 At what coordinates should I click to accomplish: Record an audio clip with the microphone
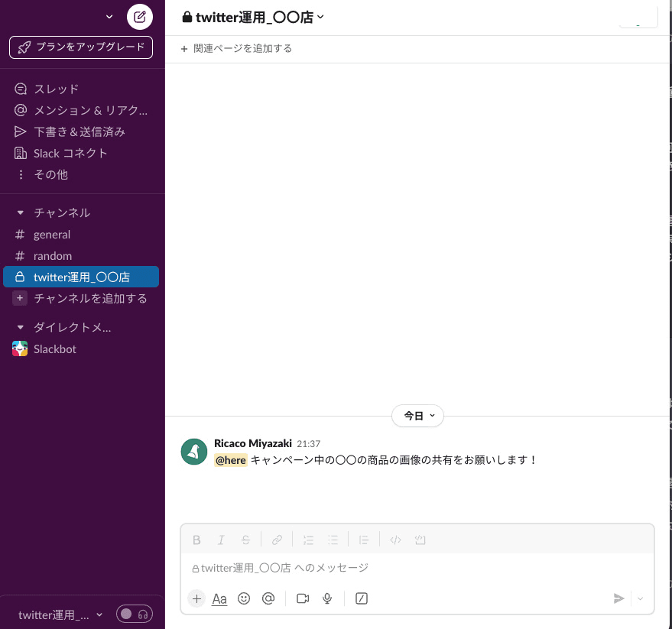pyautogui.click(x=327, y=598)
